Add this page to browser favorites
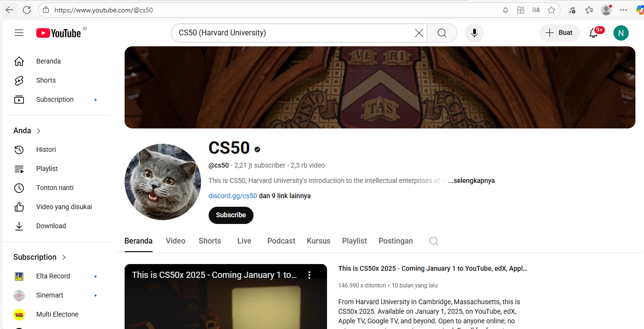This screenshot has width=644, height=329. [x=551, y=10]
